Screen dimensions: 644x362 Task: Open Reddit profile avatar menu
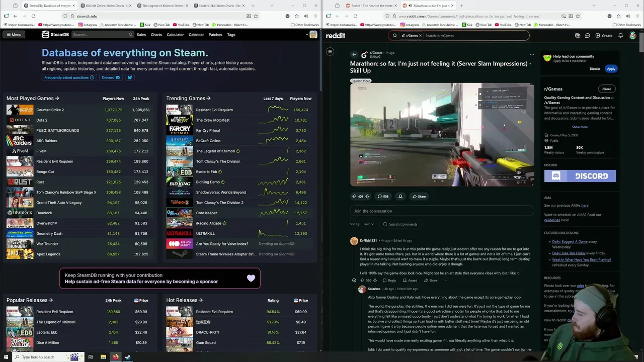pyautogui.click(x=632, y=36)
